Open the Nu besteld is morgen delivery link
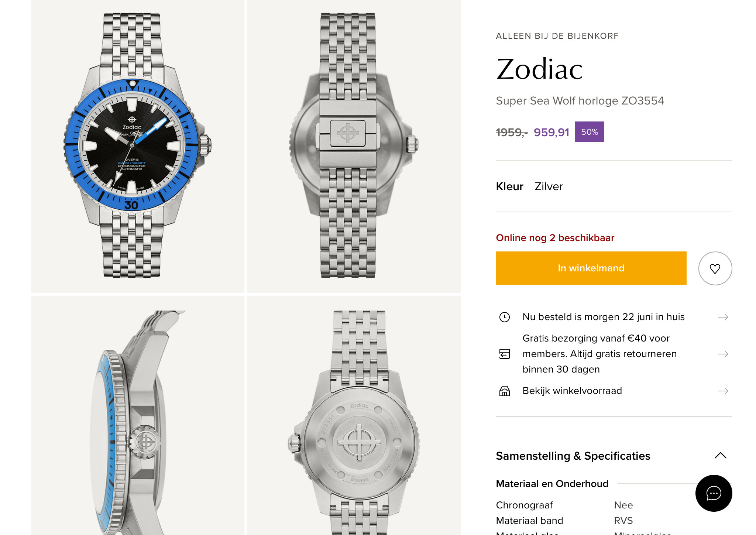This screenshot has height=535, width=756. [x=604, y=317]
